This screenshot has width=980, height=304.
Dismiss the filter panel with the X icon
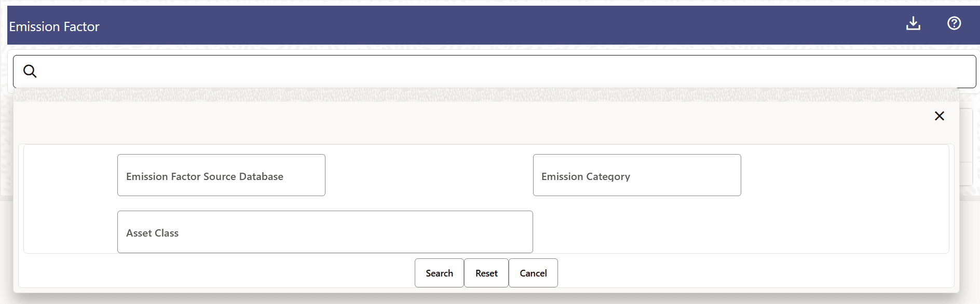tap(940, 116)
